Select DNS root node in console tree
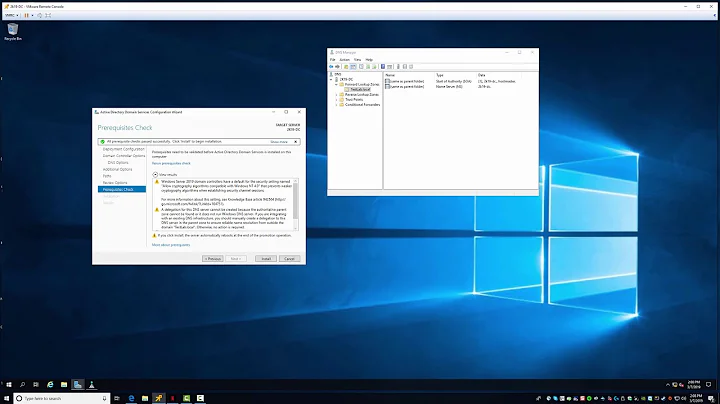The width and height of the screenshot is (720, 404). (x=338, y=74)
